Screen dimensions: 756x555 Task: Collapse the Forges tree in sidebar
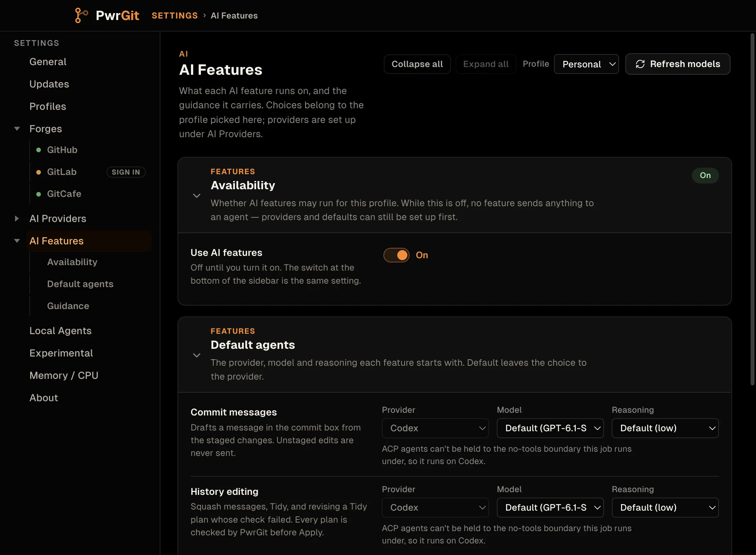[17, 129]
